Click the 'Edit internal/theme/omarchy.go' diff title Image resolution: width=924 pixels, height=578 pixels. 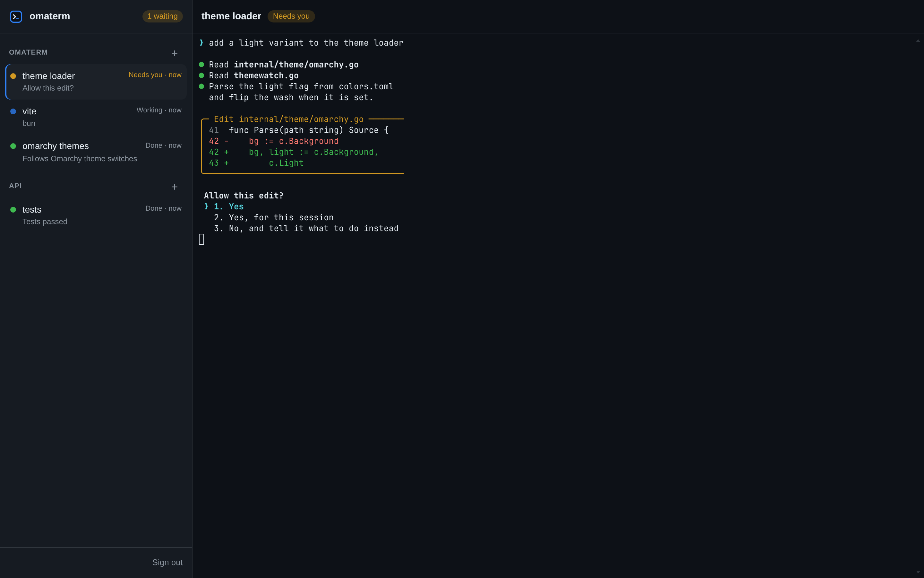pyautogui.click(x=288, y=119)
